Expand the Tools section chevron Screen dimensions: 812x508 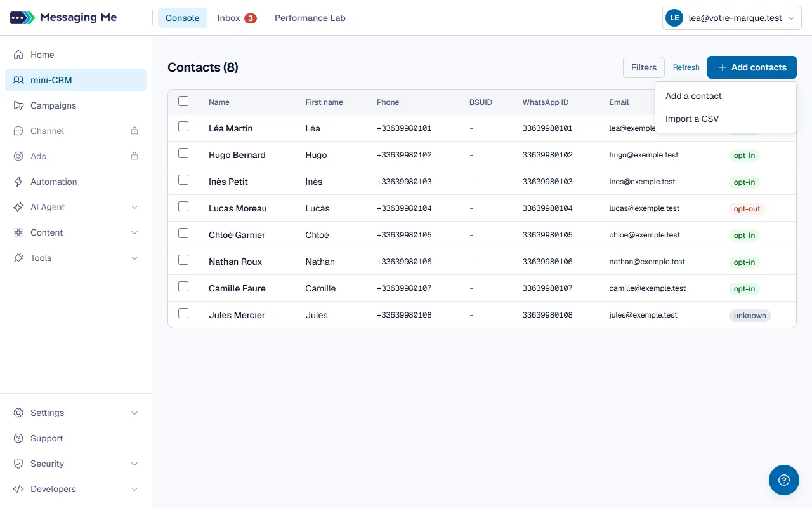pos(134,258)
